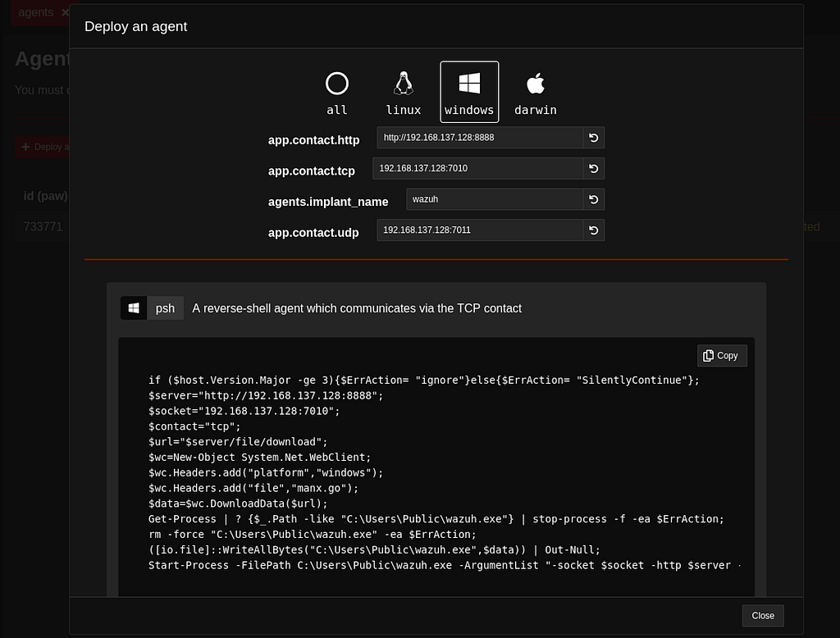The image size is (840, 638).
Task: Click the app.contact.tcp label
Action: click(311, 171)
